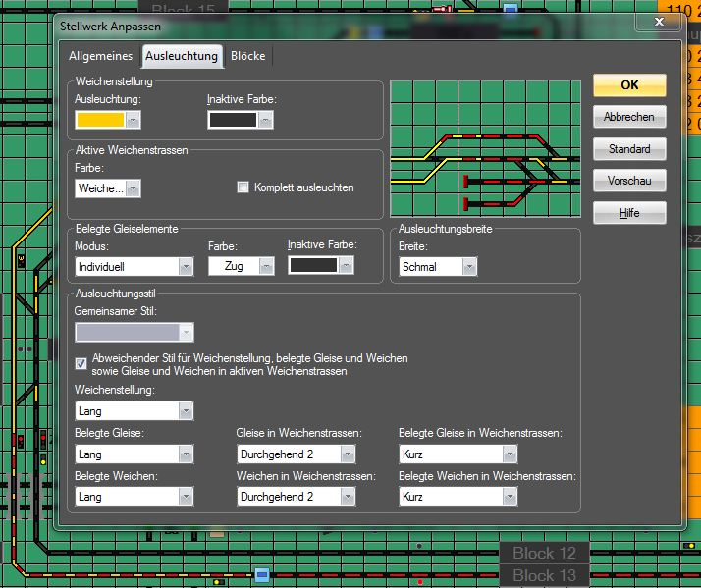This screenshot has width=701, height=588.
Task: Click the blue marker on bottom track
Action: point(261,574)
